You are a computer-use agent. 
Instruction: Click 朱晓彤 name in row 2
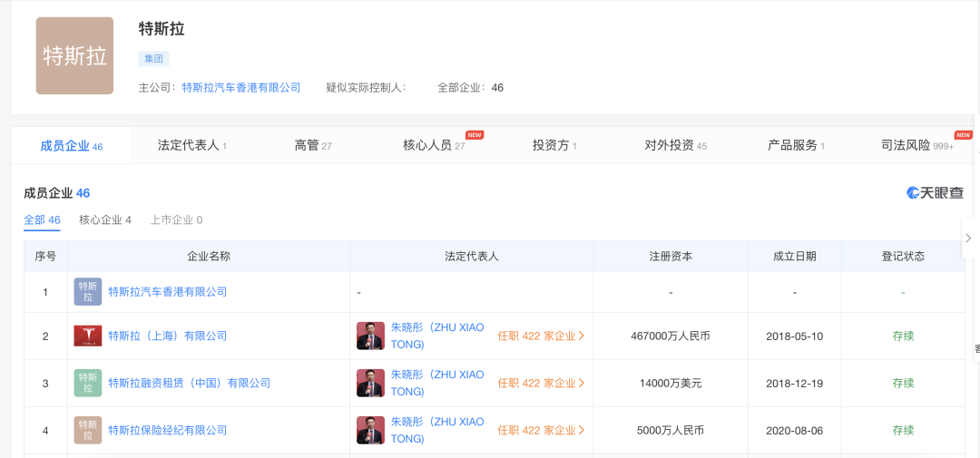pos(437,336)
